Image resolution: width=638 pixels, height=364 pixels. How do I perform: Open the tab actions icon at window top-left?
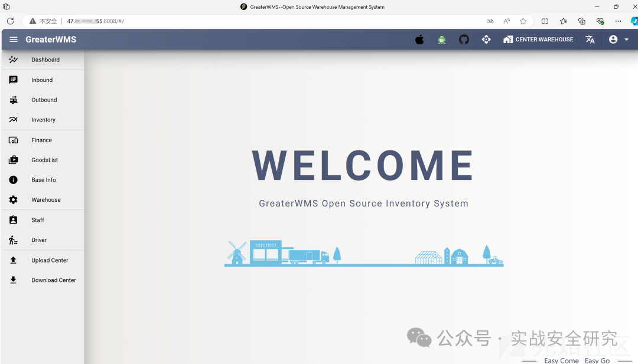[6, 7]
